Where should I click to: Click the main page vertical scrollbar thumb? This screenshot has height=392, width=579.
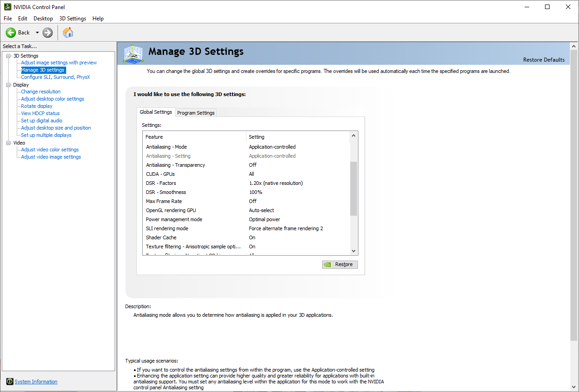pyautogui.click(x=574, y=196)
